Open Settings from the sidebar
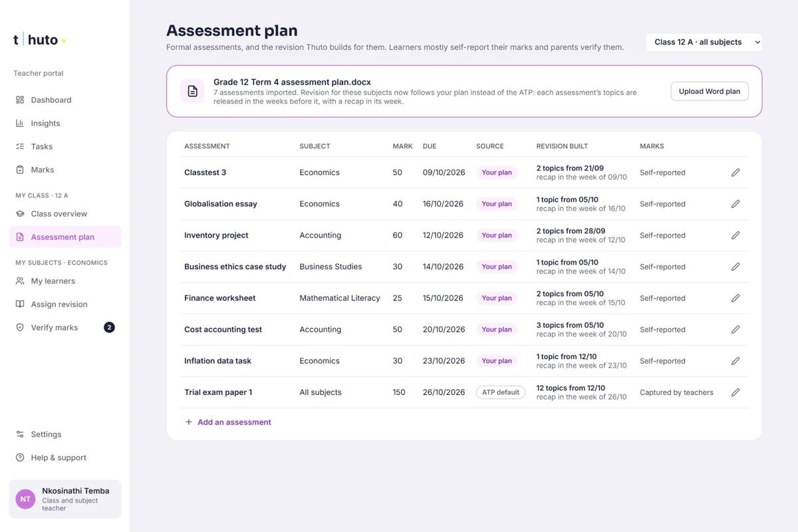The height and width of the screenshot is (532, 798). (65, 434)
